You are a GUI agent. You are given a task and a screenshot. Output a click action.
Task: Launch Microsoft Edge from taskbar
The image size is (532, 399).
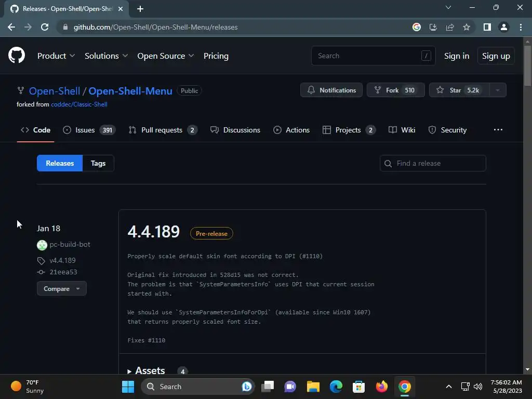336,387
